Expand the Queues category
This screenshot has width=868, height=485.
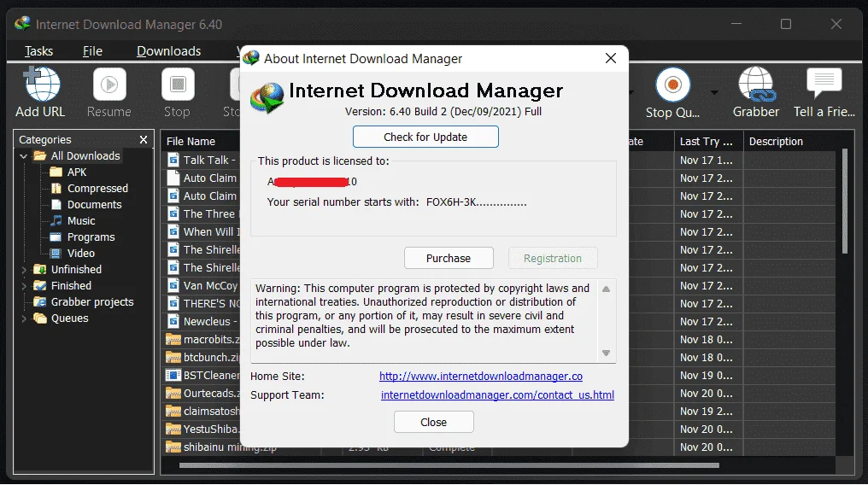click(24, 318)
